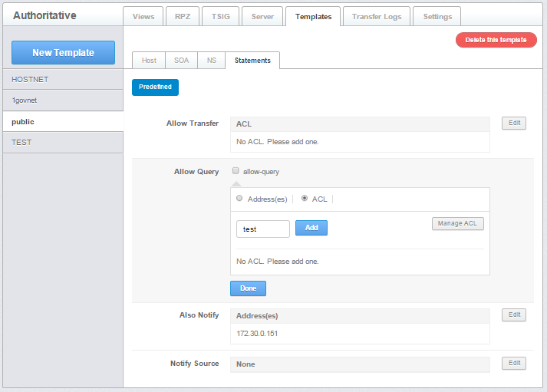This screenshot has height=392, width=547.
Task: Click the New Template button
Action: [x=63, y=53]
